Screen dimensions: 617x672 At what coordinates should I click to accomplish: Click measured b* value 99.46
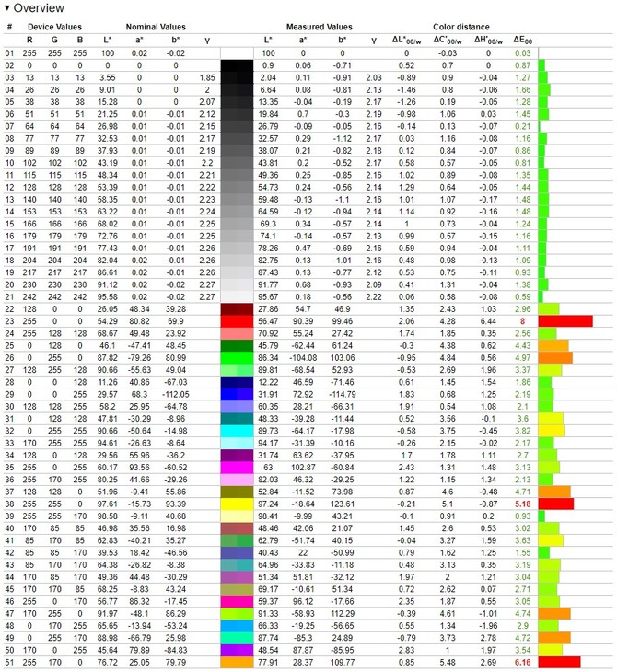(x=343, y=321)
